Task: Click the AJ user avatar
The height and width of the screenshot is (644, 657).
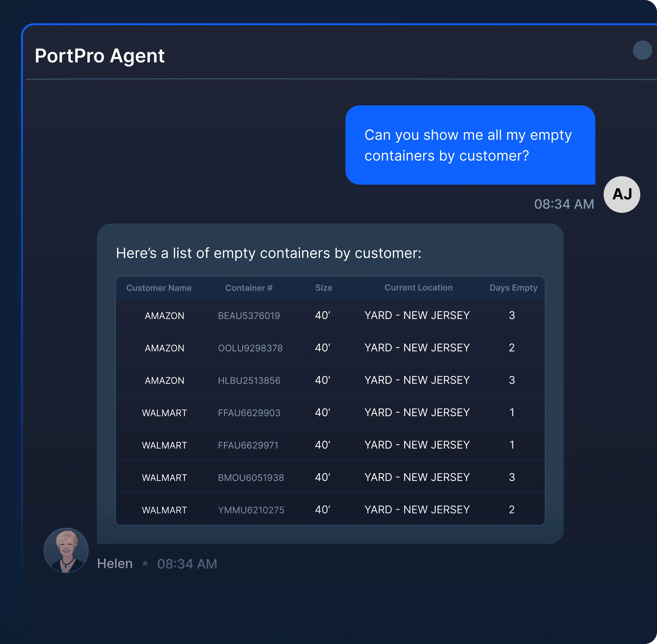Action: click(x=621, y=194)
